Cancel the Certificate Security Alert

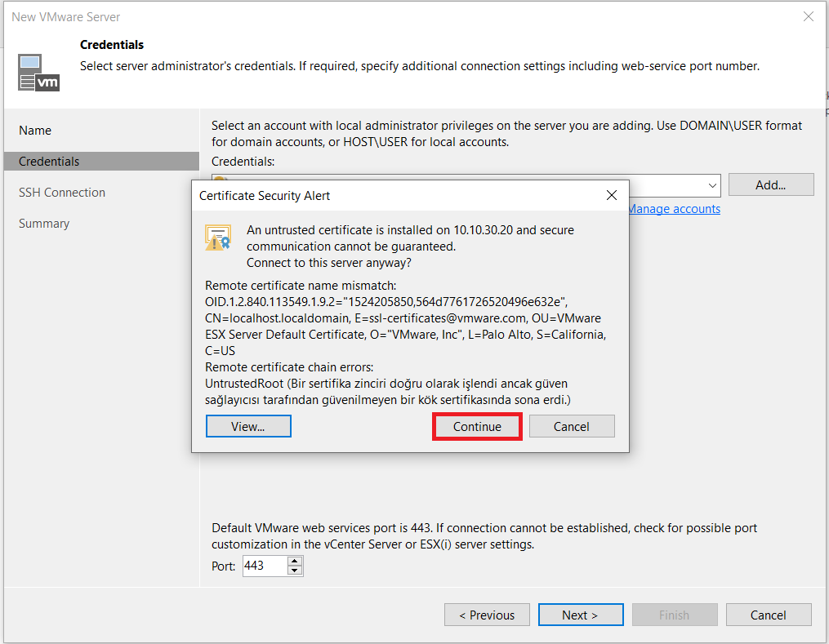[572, 427]
